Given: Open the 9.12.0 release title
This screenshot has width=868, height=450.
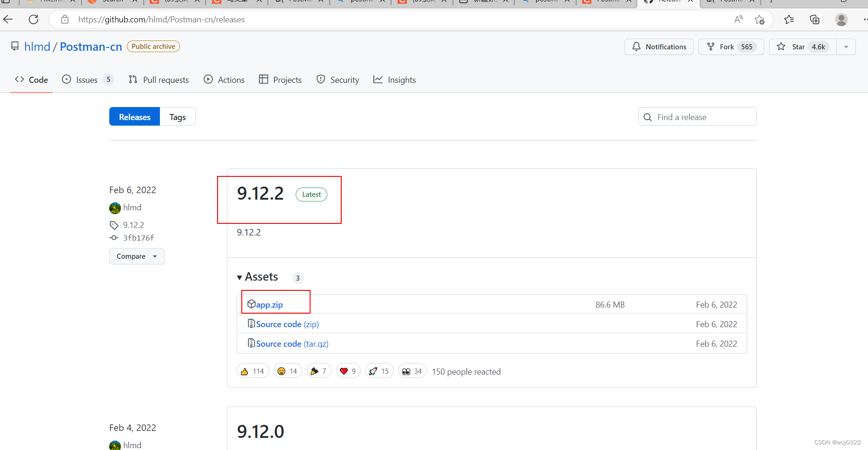Looking at the screenshot, I should (260, 431).
